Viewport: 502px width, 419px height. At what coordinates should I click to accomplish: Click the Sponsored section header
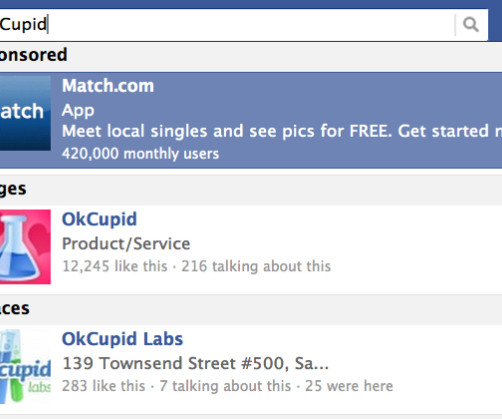[x=33, y=55]
